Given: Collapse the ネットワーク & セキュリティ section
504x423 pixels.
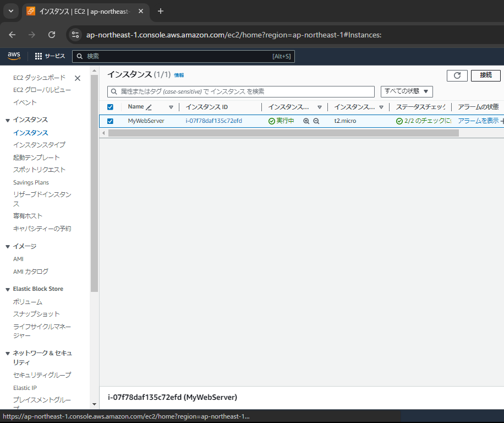Looking at the screenshot, I should (x=8, y=354).
